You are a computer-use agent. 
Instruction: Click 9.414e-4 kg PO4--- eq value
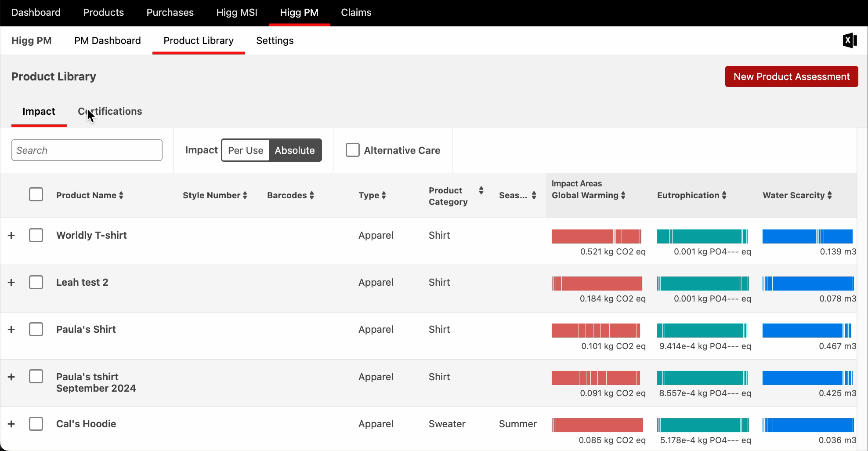tap(705, 346)
